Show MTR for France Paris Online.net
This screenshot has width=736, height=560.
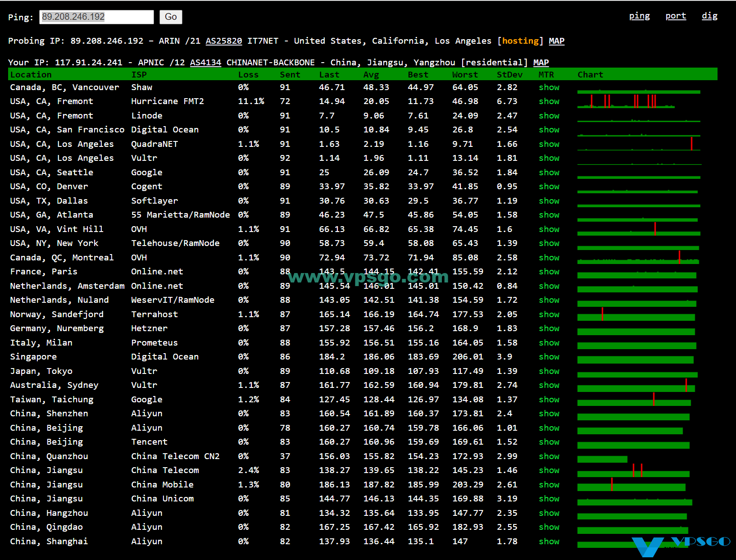[x=549, y=272]
